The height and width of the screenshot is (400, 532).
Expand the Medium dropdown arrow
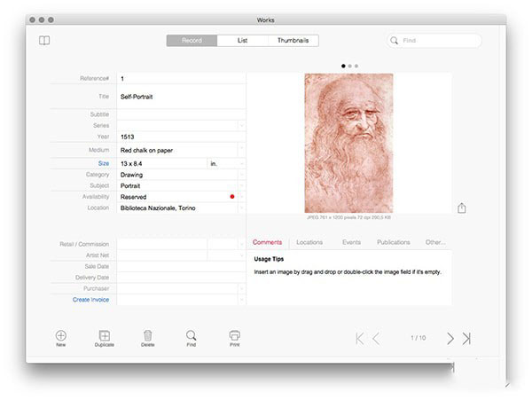tap(241, 148)
